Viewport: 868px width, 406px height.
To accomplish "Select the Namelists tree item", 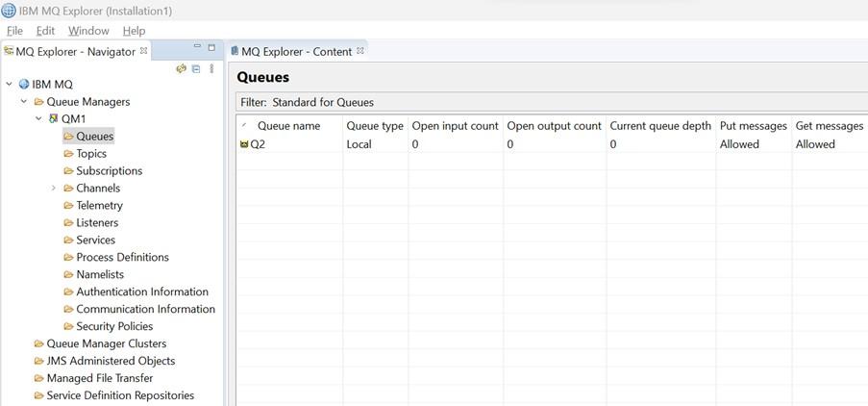I will (100, 275).
